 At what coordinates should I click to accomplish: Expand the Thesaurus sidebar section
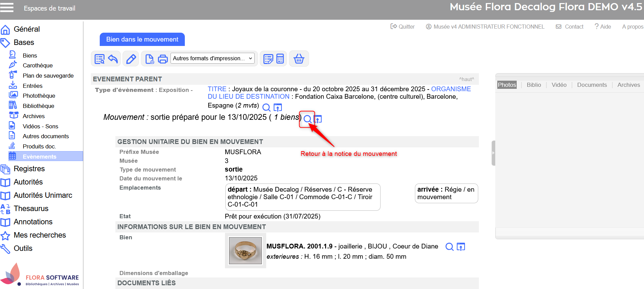click(31, 209)
